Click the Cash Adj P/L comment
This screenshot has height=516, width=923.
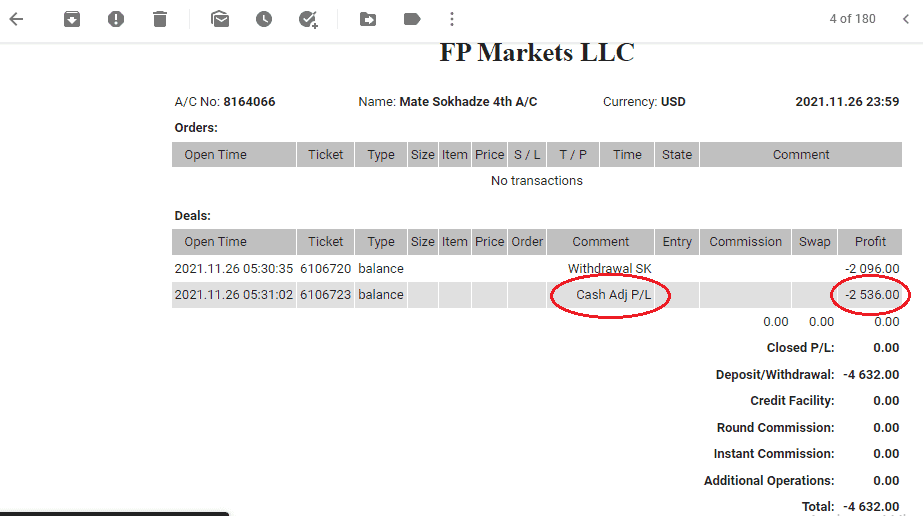click(x=613, y=295)
